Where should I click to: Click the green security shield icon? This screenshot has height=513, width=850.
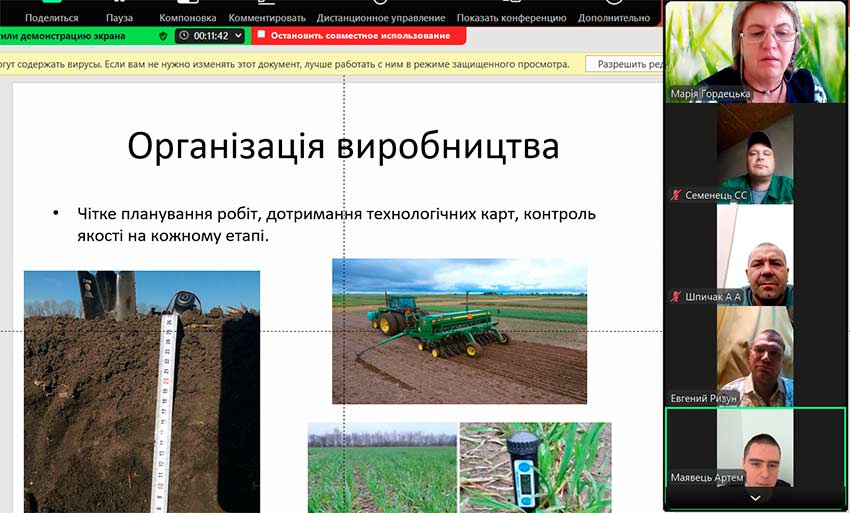[164, 35]
